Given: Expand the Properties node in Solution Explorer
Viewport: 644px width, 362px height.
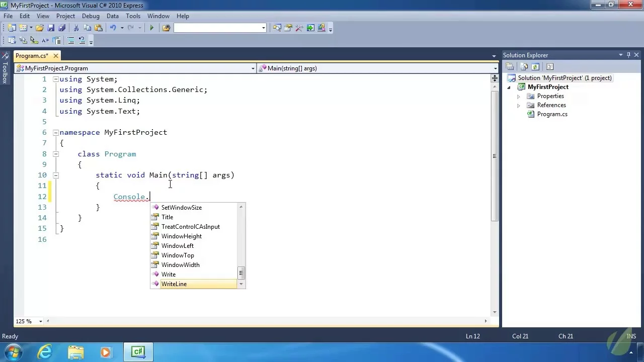Looking at the screenshot, I should pos(519,96).
